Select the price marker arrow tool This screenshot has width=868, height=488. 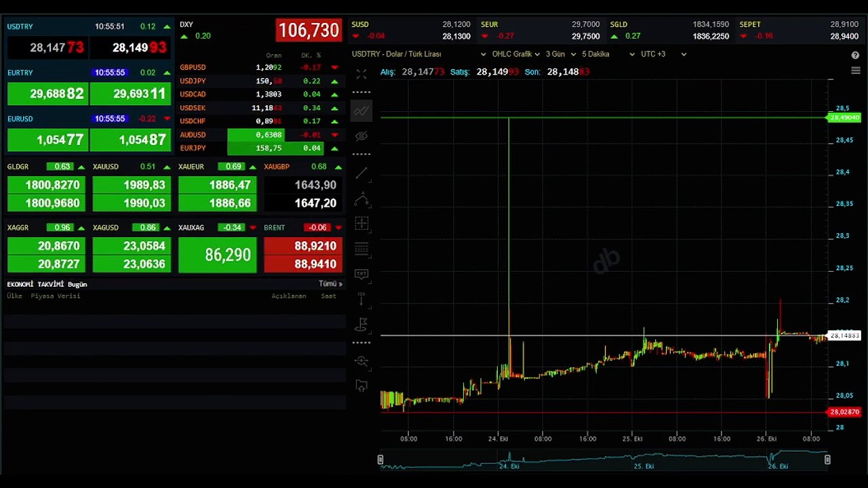pos(361,299)
